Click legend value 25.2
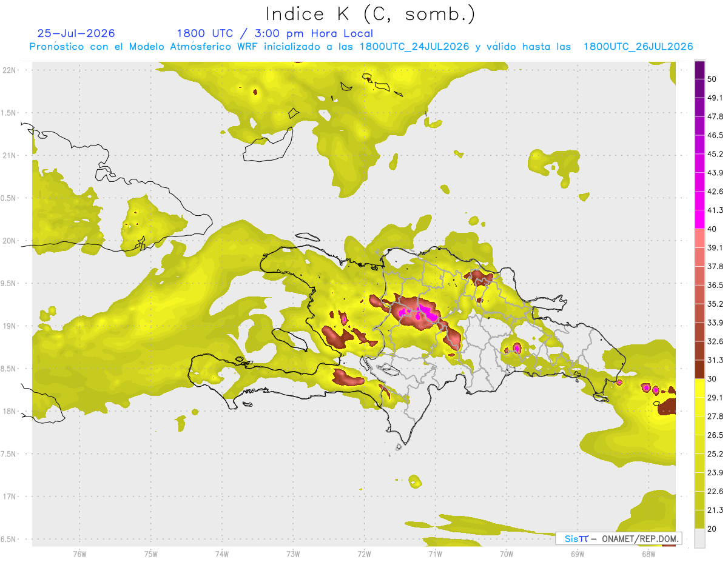The image size is (728, 562). 715,453
